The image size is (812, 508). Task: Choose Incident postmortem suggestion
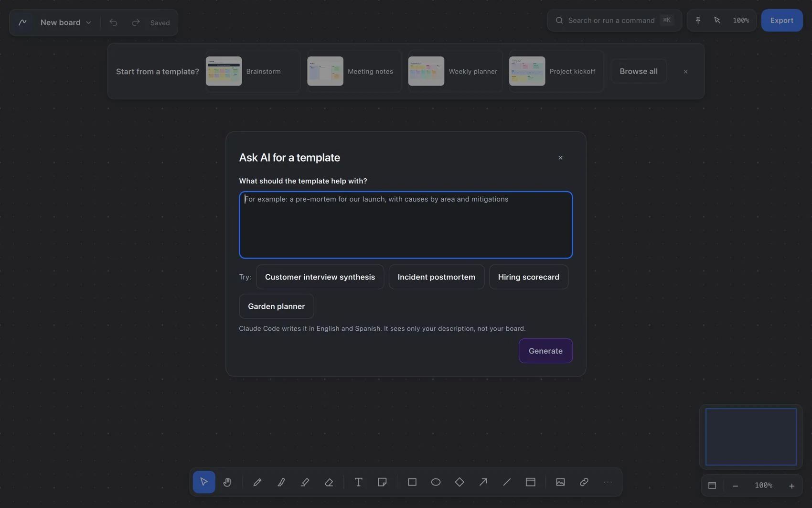(x=436, y=277)
